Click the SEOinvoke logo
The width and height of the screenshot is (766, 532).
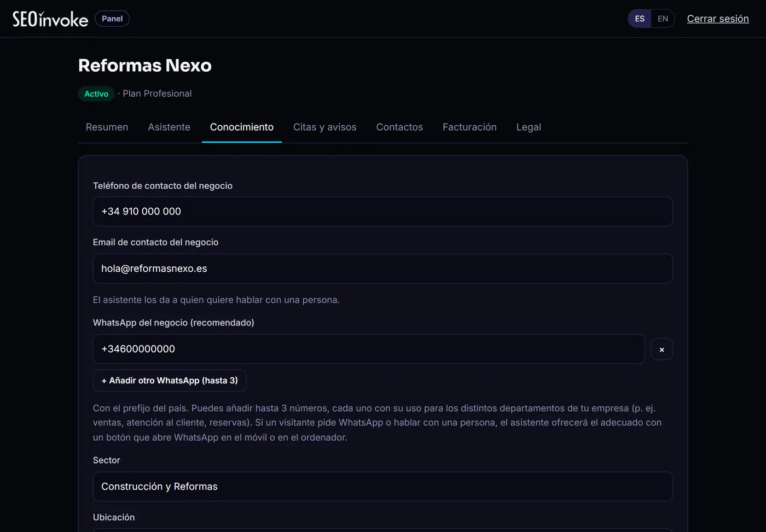click(x=50, y=19)
